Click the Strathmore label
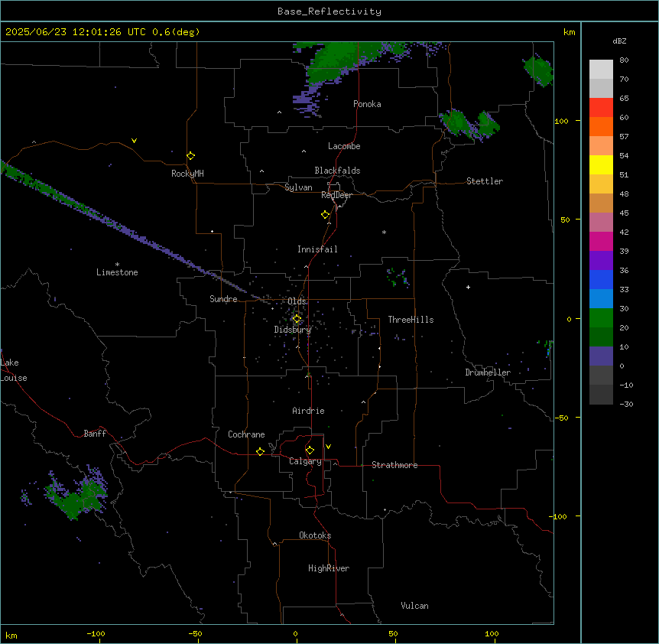 click(x=394, y=465)
